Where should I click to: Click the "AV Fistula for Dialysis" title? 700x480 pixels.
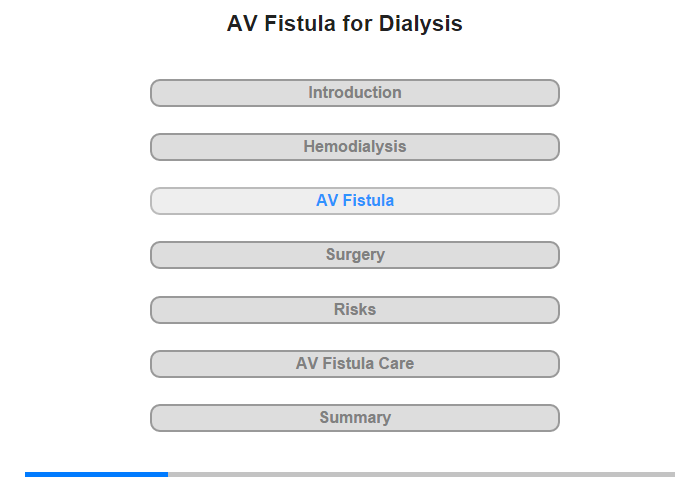pos(345,24)
